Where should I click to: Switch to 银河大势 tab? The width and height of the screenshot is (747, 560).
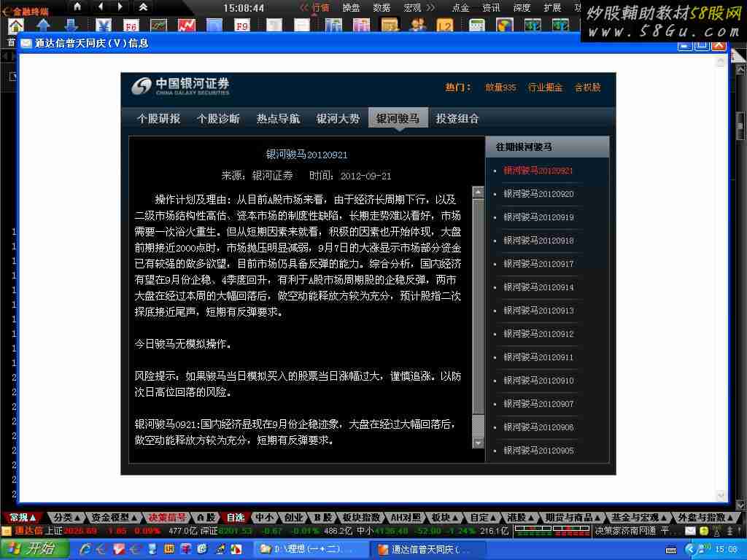338,118
